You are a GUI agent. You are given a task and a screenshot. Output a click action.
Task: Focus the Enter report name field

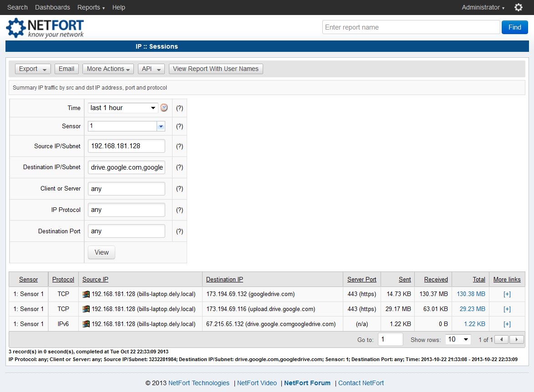pyautogui.click(x=411, y=27)
